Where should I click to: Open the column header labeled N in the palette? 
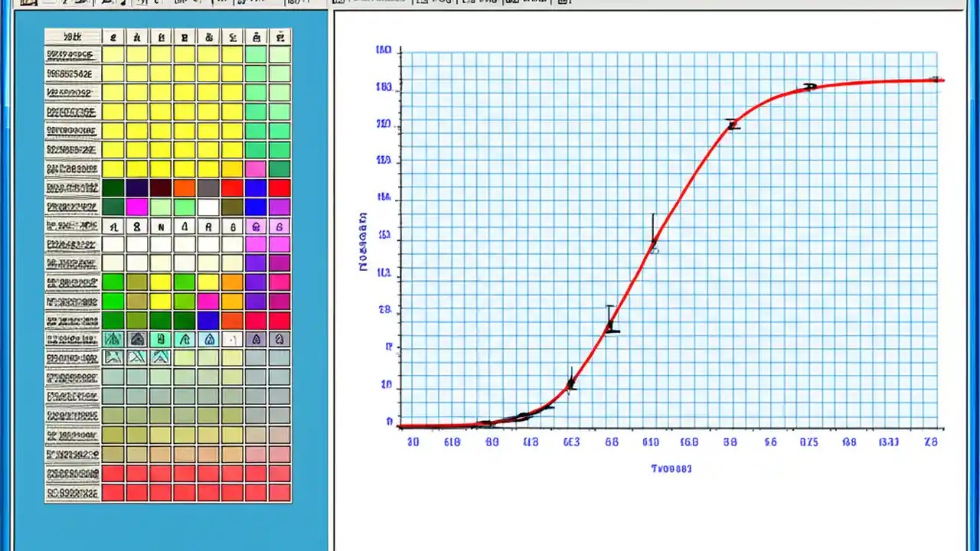[161, 227]
